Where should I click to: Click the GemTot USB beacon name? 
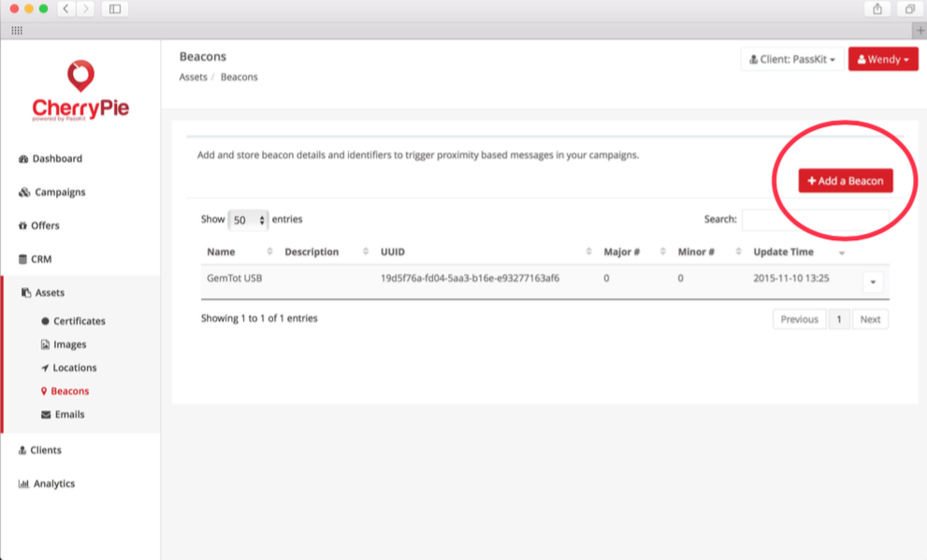234,279
